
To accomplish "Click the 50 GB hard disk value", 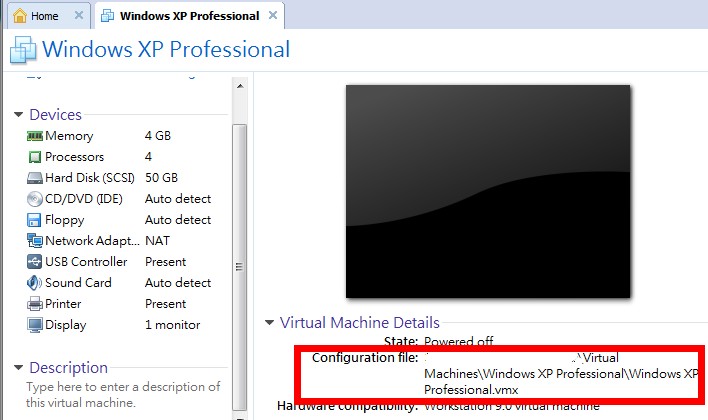I will [162, 178].
